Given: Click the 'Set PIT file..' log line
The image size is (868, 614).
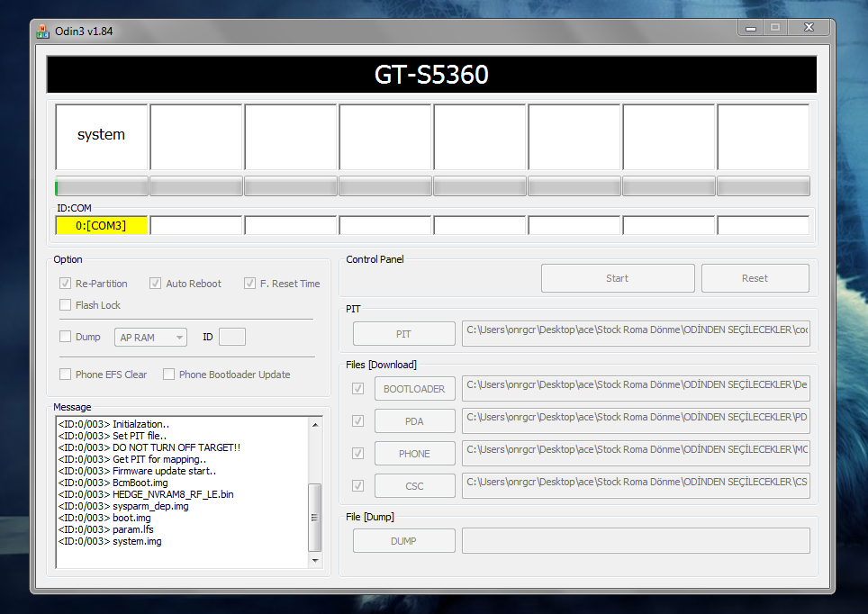Looking at the screenshot, I should [x=113, y=436].
